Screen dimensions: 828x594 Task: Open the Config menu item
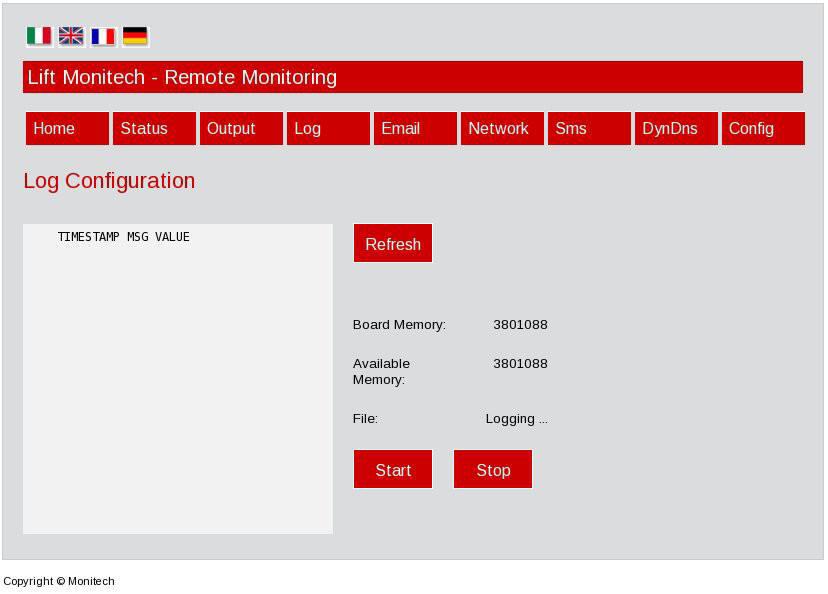tap(763, 128)
